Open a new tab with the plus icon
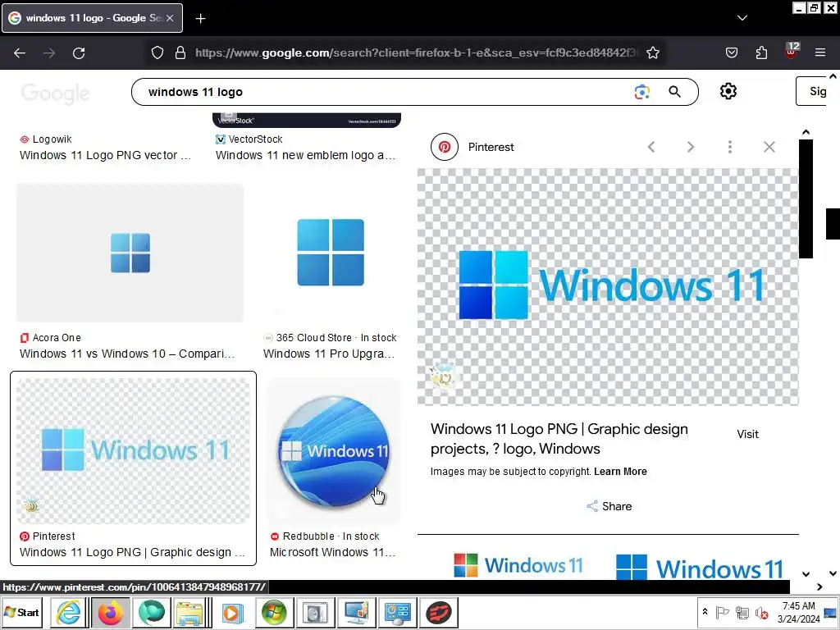Viewport: 840px width, 630px height. click(200, 19)
